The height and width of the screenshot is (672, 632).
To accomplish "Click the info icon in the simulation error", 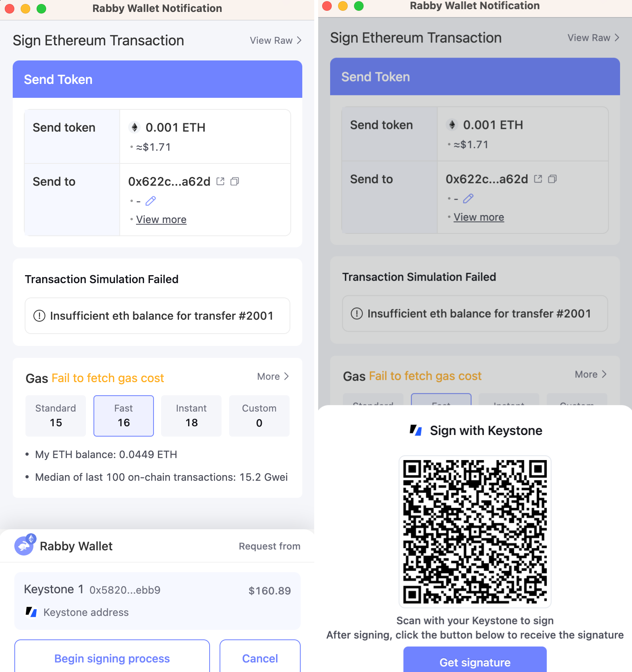I will pyautogui.click(x=39, y=316).
